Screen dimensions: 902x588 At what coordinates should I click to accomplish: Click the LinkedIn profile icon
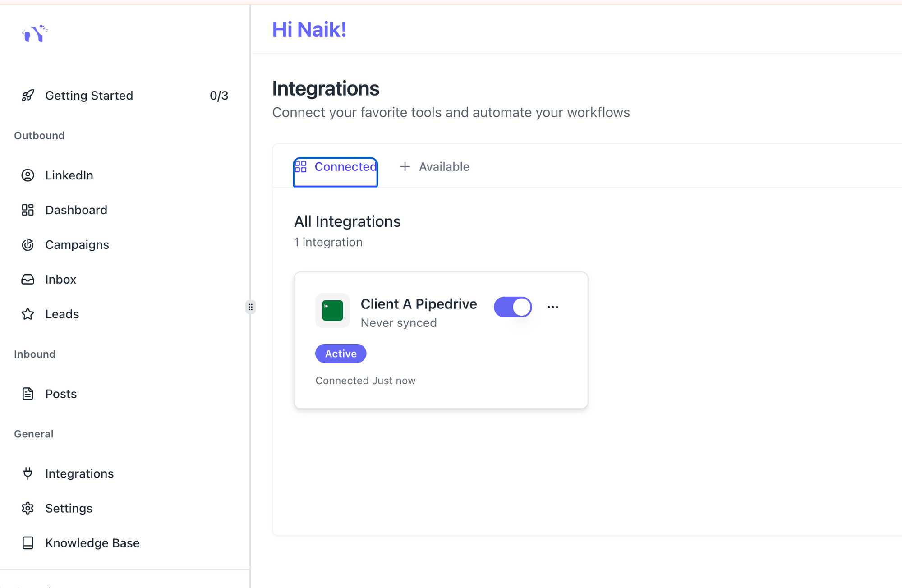(x=28, y=175)
